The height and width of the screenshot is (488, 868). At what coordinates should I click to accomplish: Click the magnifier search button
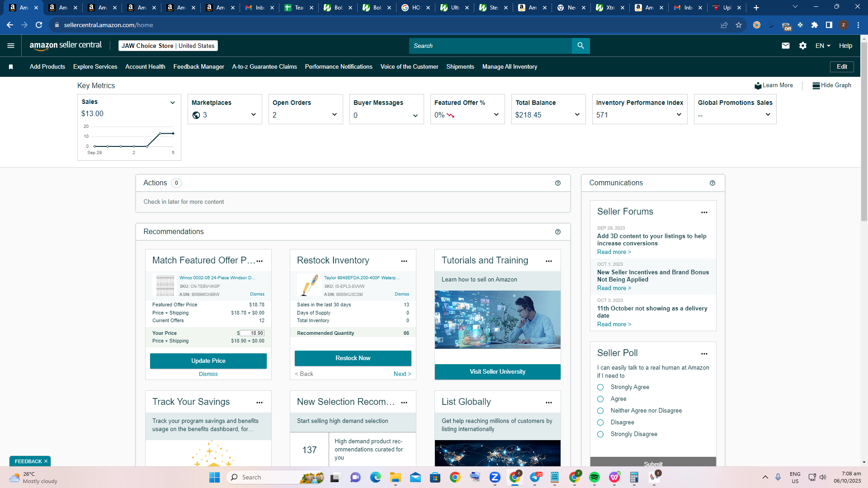point(580,46)
